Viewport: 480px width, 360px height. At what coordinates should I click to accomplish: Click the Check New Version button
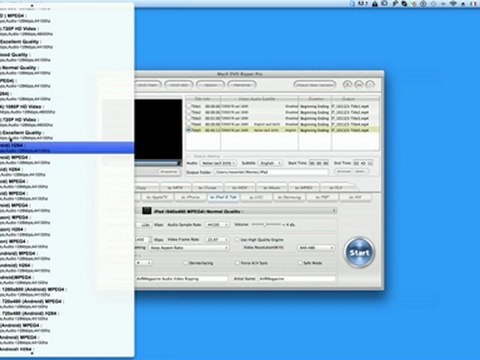pyautogui.click(x=314, y=85)
